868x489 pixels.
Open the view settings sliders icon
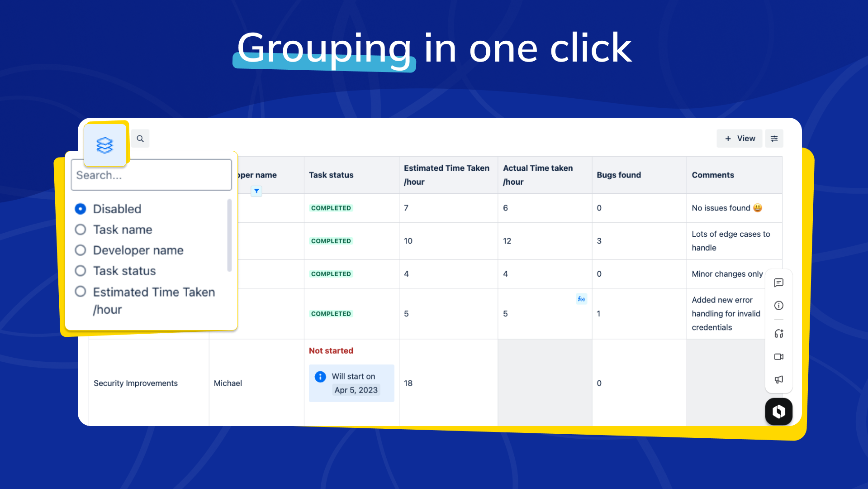[774, 139]
